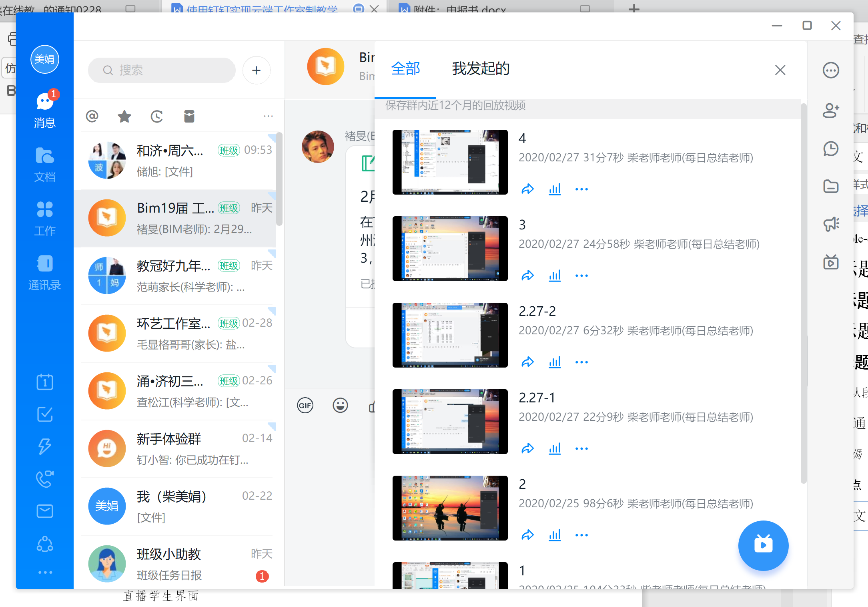
Task: Share the video titled 4
Action: point(527,189)
